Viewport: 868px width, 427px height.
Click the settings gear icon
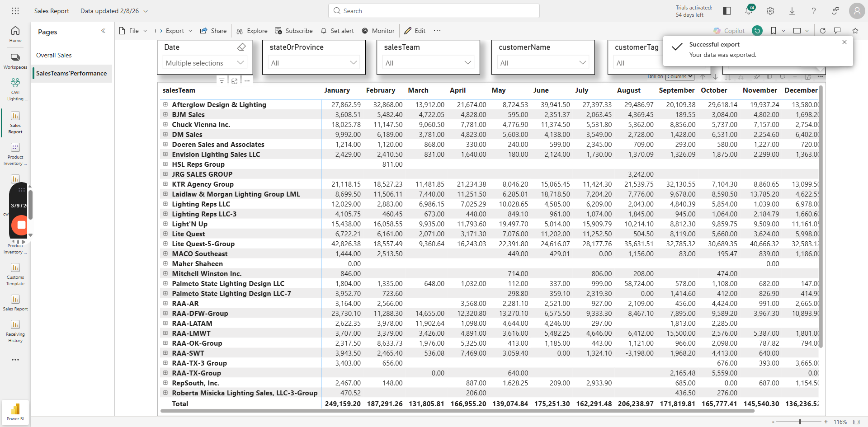pos(770,11)
